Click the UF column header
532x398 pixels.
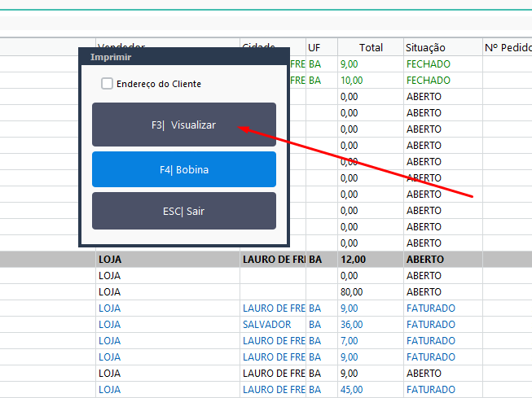tap(322, 47)
